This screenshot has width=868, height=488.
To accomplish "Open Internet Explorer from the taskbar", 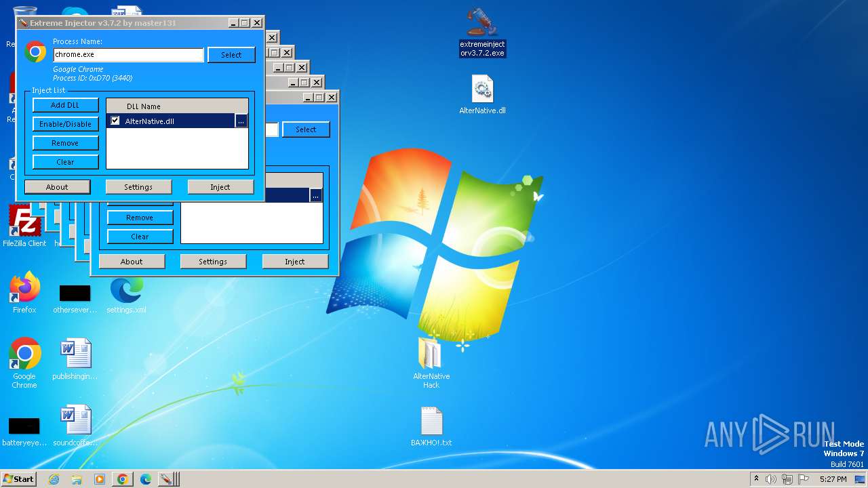I will click(54, 479).
